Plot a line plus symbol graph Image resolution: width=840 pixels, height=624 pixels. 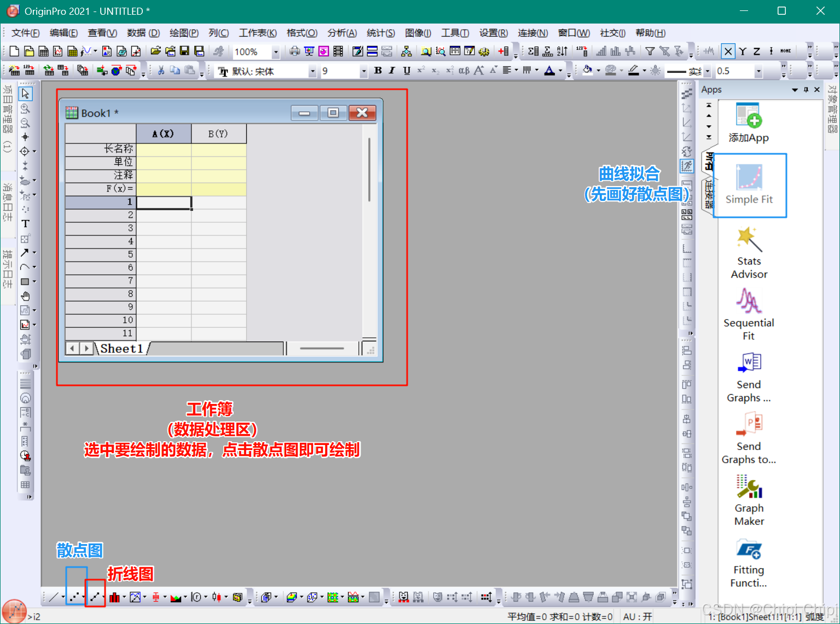[94, 597]
